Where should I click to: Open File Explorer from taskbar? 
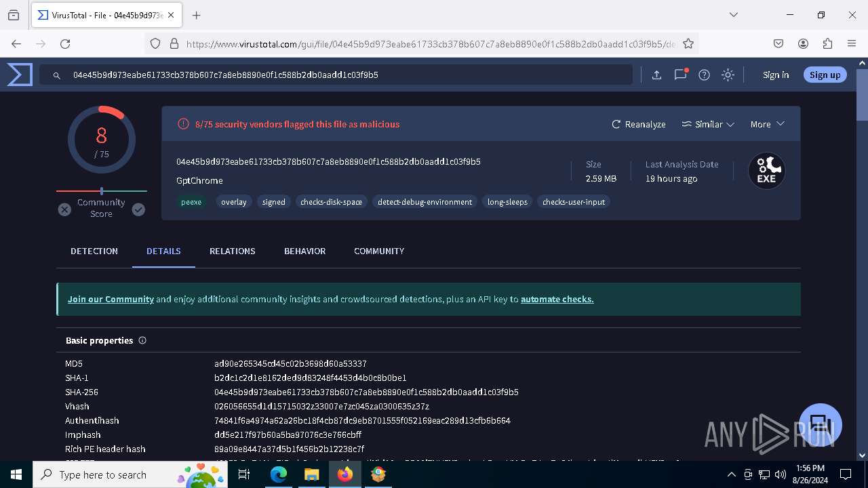[x=311, y=474]
